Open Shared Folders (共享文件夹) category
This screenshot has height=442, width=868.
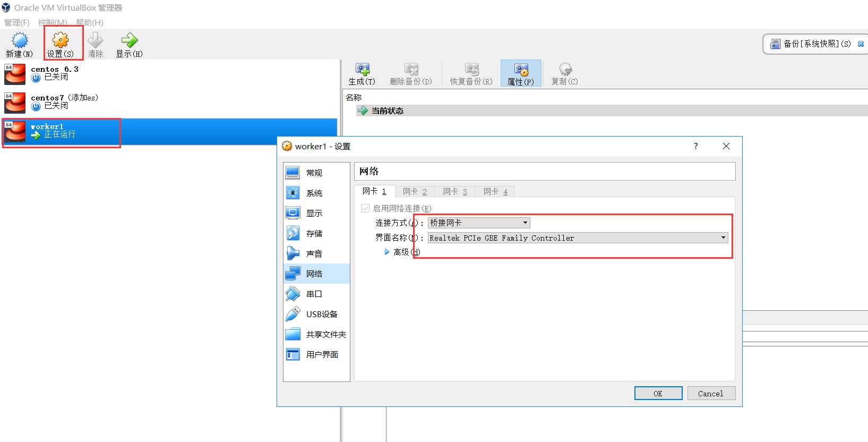click(316, 334)
